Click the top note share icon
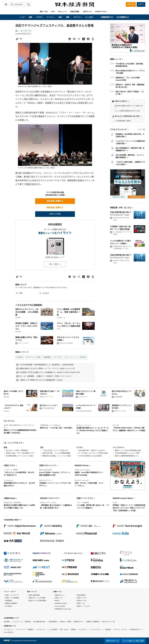 (x=79, y=39)
